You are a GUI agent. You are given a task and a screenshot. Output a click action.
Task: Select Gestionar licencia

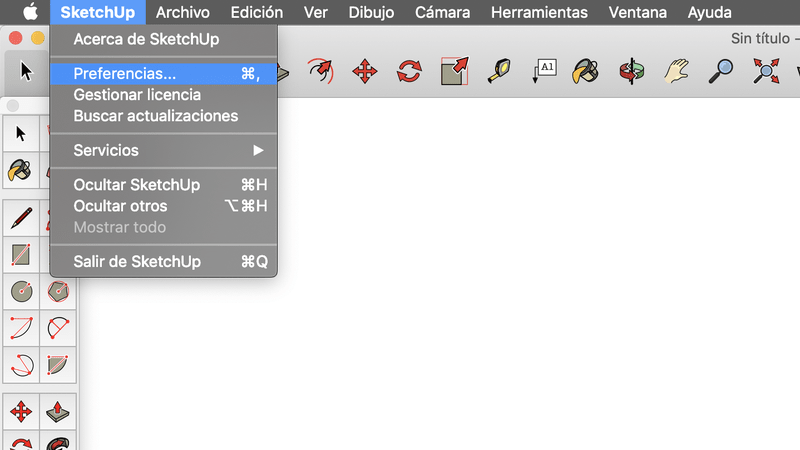[164, 95]
